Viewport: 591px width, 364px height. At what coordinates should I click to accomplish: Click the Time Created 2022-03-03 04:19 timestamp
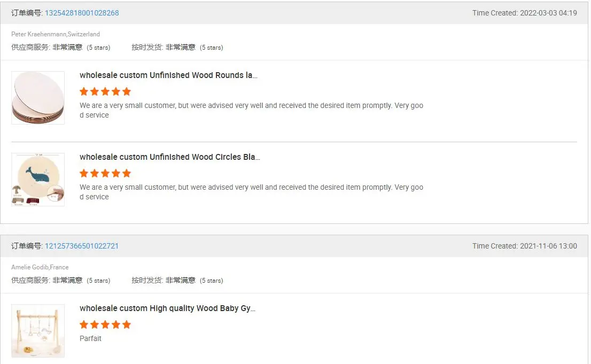point(524,13)
